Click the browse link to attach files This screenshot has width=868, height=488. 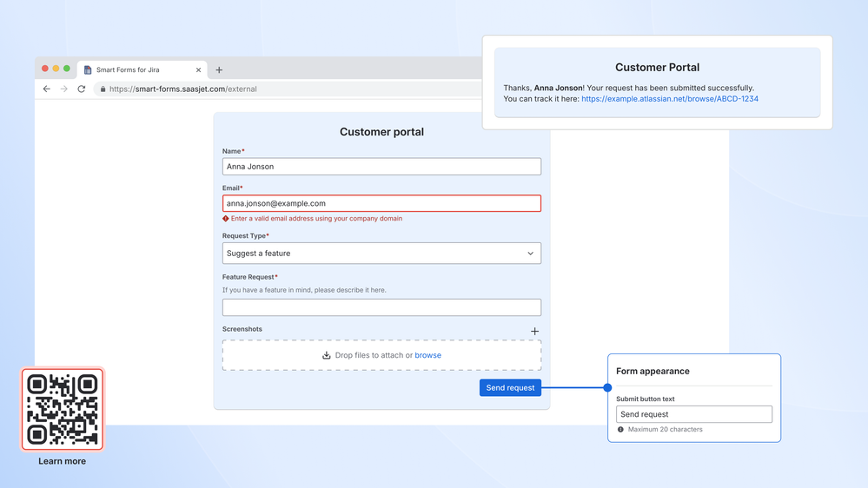[427, 355]
